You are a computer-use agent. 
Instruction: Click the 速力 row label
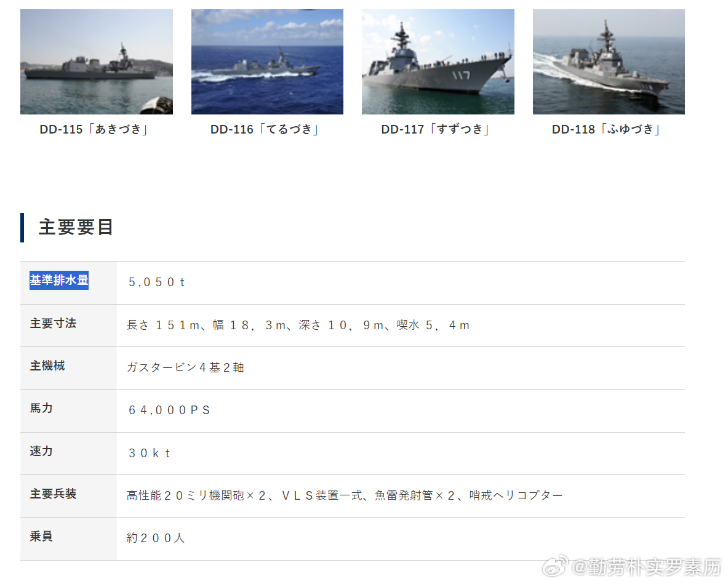[x=41, y=450]
